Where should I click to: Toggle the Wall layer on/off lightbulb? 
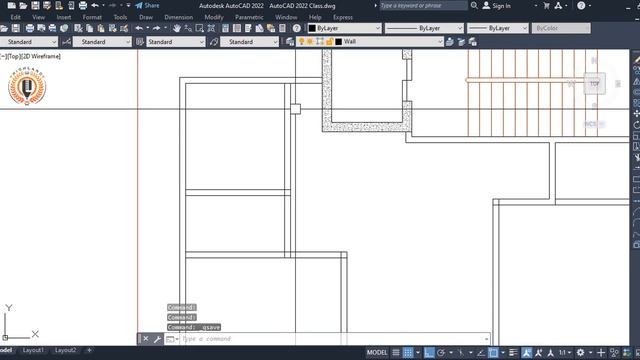(x=302, y=42)
